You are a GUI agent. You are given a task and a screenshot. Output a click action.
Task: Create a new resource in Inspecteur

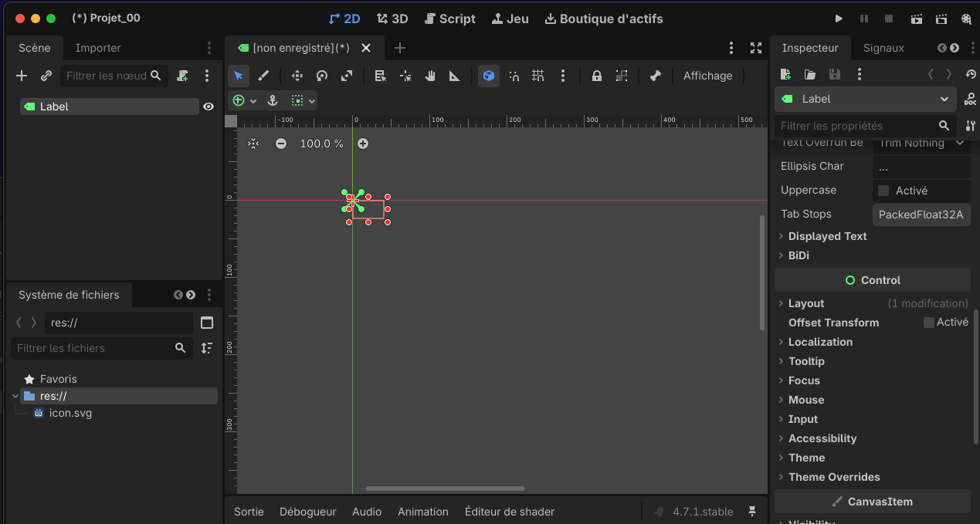point(785,74)
